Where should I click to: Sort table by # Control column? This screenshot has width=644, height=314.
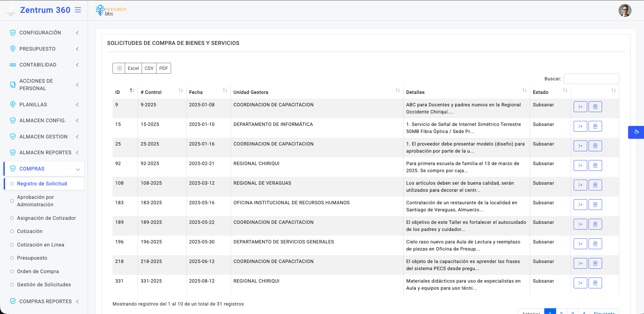click(162, 92)
